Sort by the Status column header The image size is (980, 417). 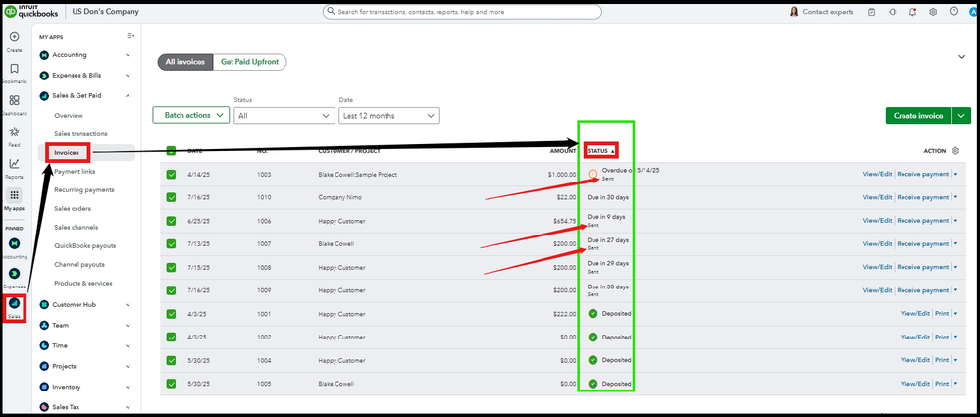point(601,151)
